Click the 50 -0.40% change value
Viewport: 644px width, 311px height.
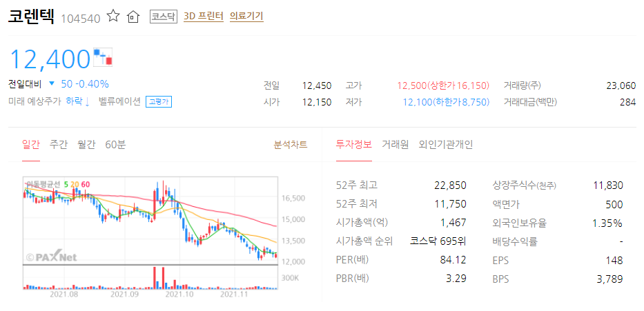point(85,84)
